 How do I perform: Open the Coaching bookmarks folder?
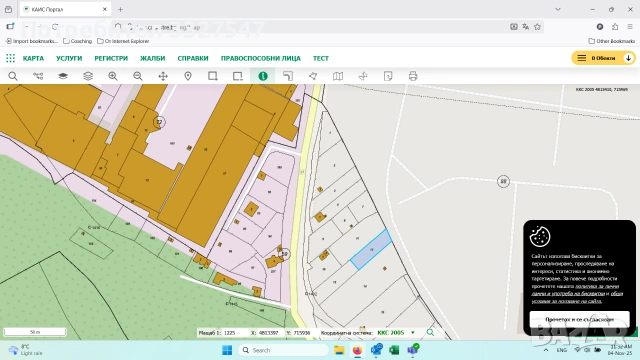78,41
